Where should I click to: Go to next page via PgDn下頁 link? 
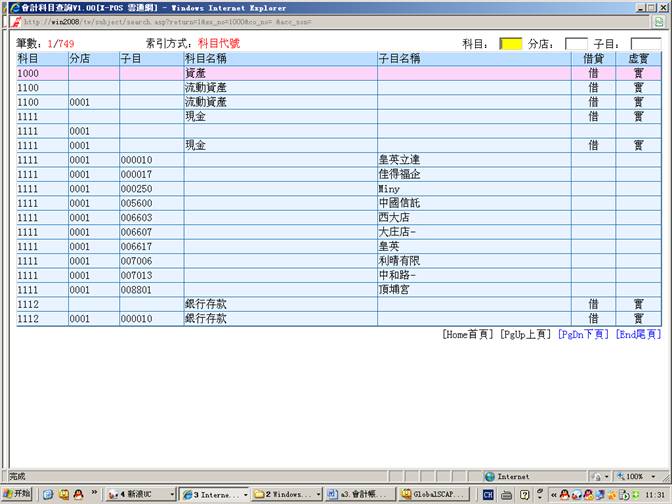click(x=582, y=334)
